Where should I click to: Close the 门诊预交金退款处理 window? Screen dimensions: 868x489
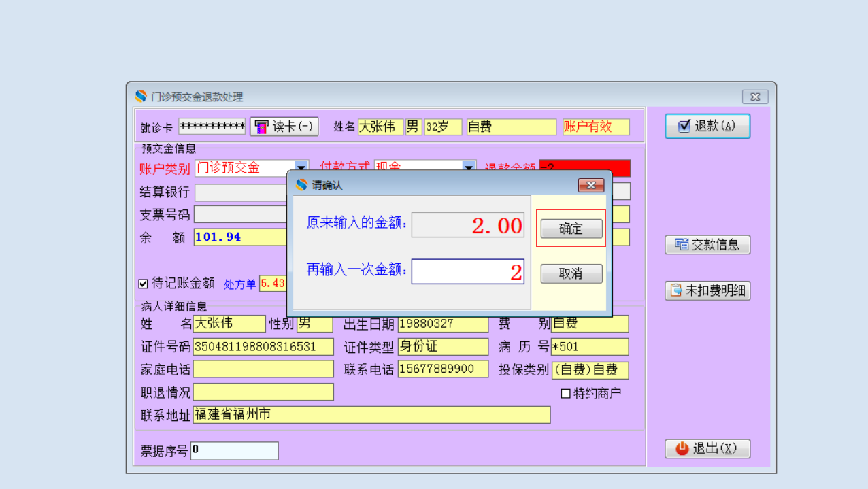click(755, 97)
